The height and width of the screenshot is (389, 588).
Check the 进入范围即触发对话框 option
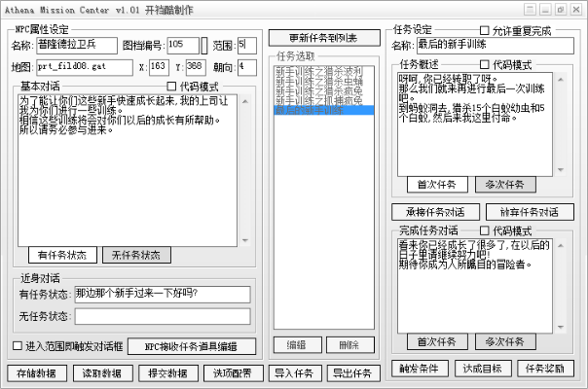click(x=18, y=345)
